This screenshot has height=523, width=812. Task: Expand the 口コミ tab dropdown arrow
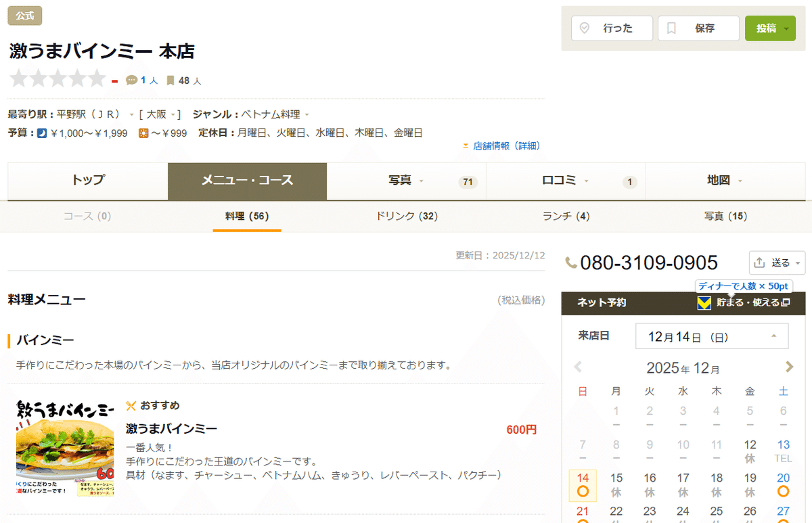(x=586, y=181)
